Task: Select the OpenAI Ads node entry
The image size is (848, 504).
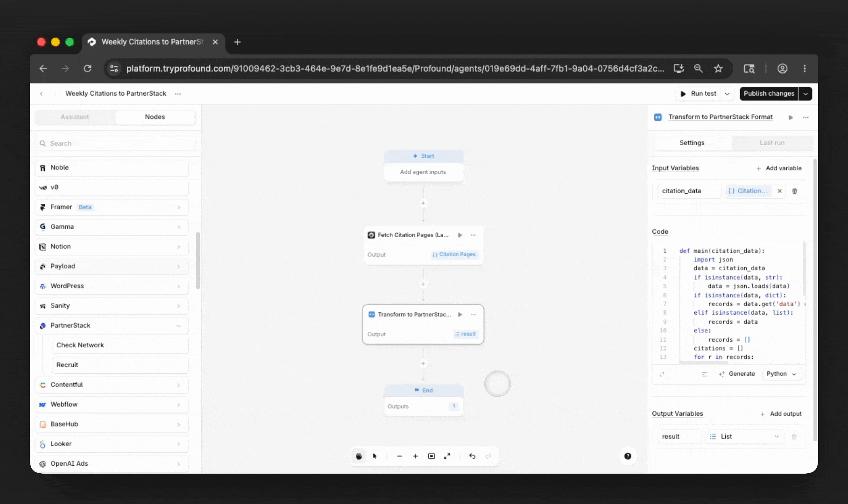Action: (112, 464)
